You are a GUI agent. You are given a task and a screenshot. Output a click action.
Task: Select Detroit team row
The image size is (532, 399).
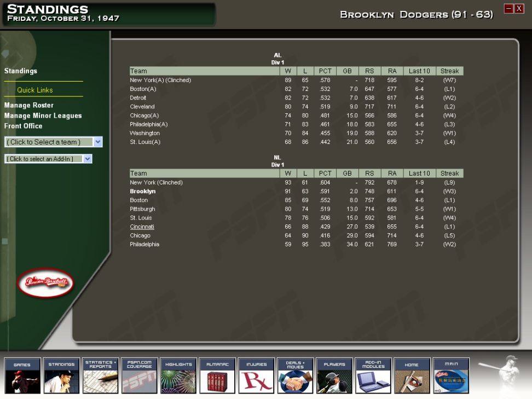[296, 98]
